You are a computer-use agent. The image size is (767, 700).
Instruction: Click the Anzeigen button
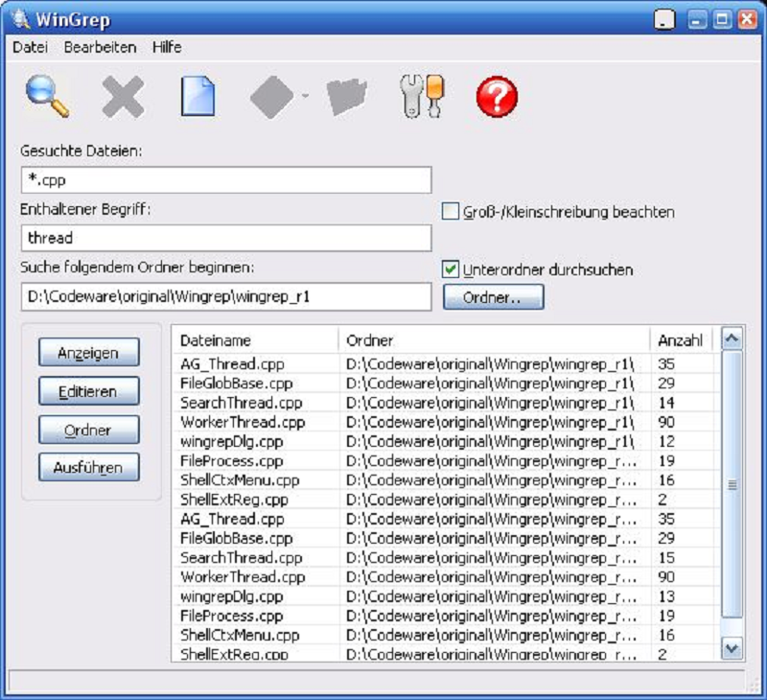pyautogui.click(x=88, y=352)
